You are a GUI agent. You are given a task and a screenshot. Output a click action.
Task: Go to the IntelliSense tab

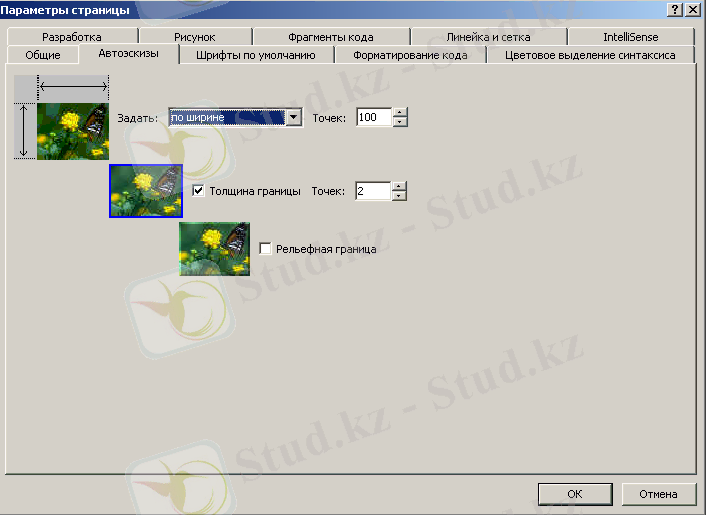(x=631, y=36)
